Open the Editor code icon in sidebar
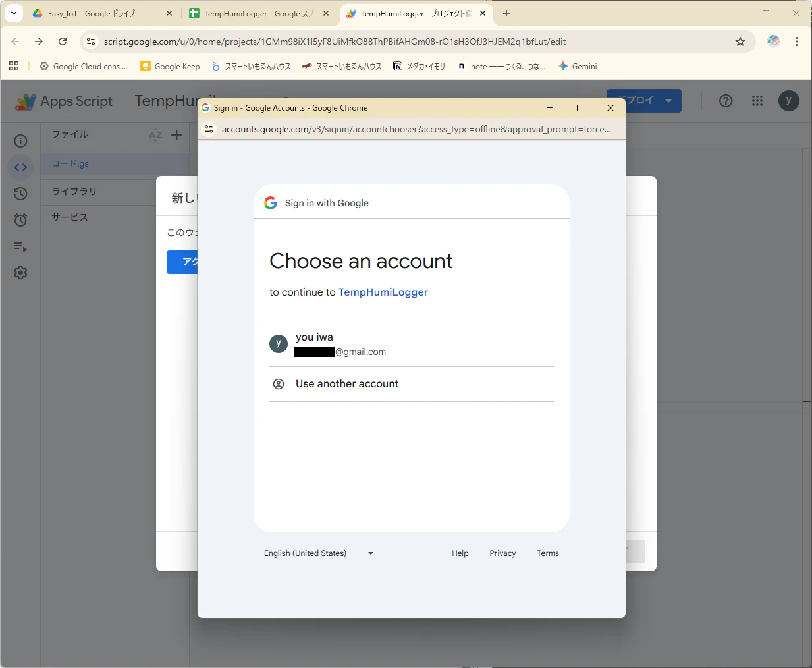This screenshot has height=668, width=812. coord(20,167)
